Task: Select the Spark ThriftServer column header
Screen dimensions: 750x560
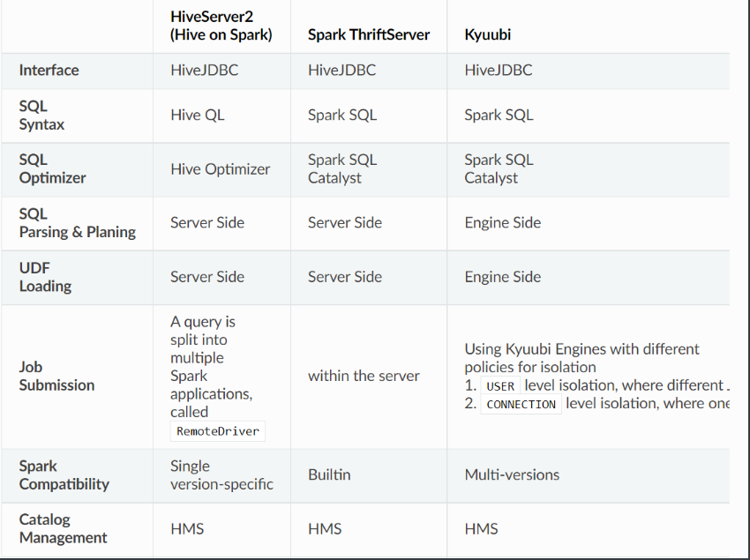Action: tap(368, 35)
